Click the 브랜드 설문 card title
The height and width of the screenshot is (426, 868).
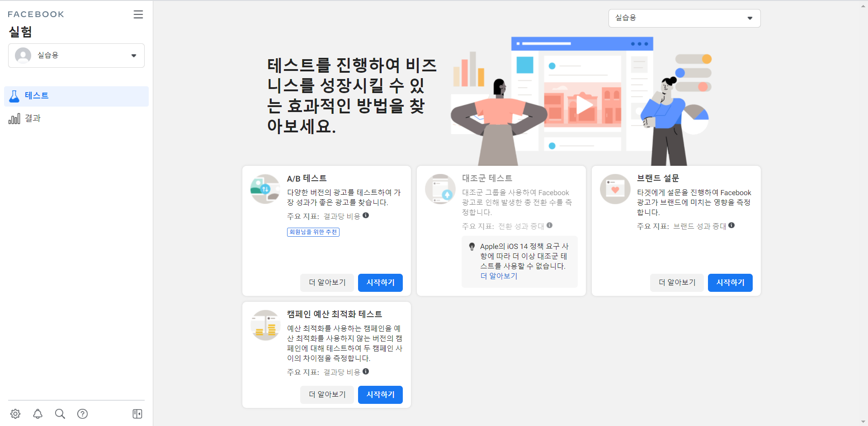(x=658, y=178)
